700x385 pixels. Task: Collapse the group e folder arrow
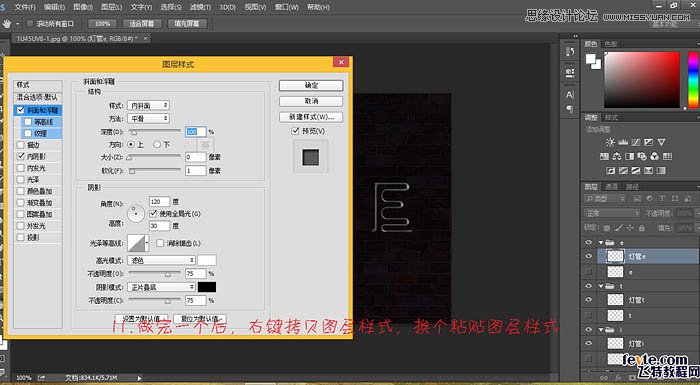click(x=601, y=243)
